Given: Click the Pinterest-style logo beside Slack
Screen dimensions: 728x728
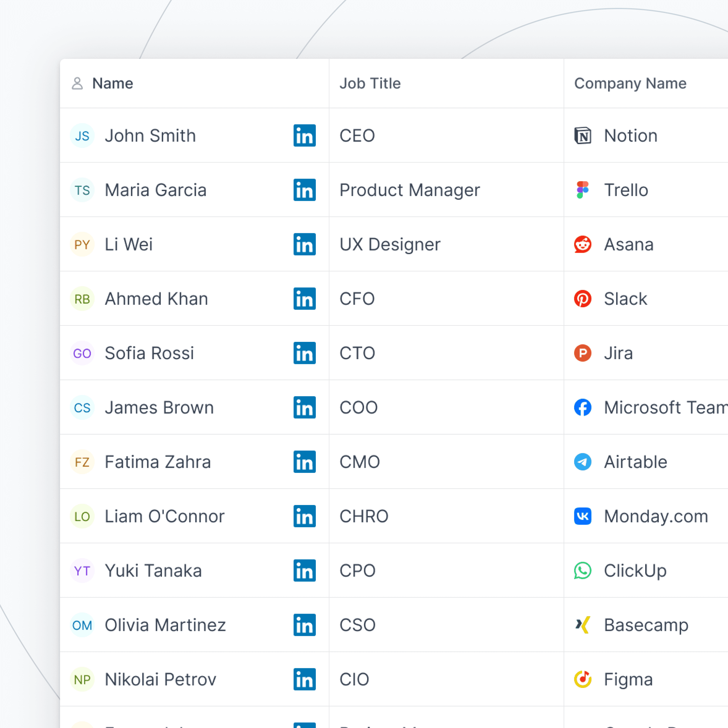Looking at the screenshot, I should pos(582,299).
